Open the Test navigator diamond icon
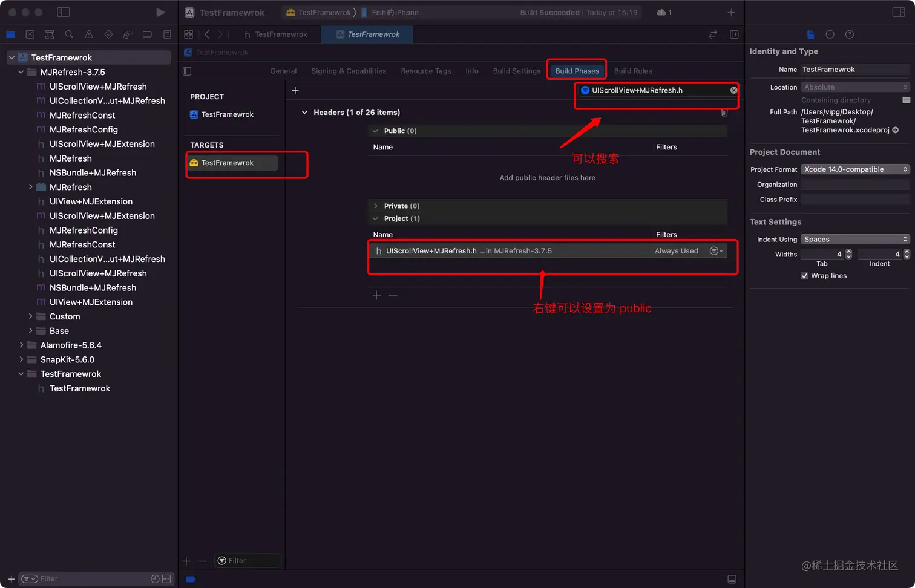 click(x=108, y=34)
